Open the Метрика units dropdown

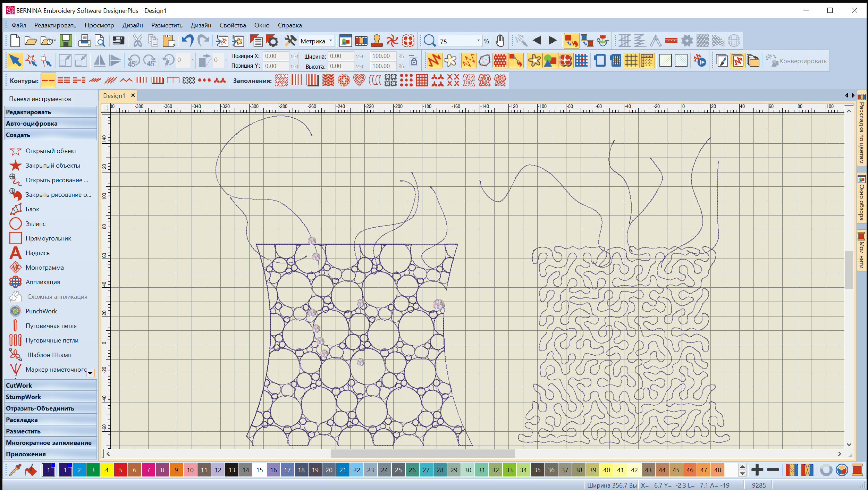331,41
